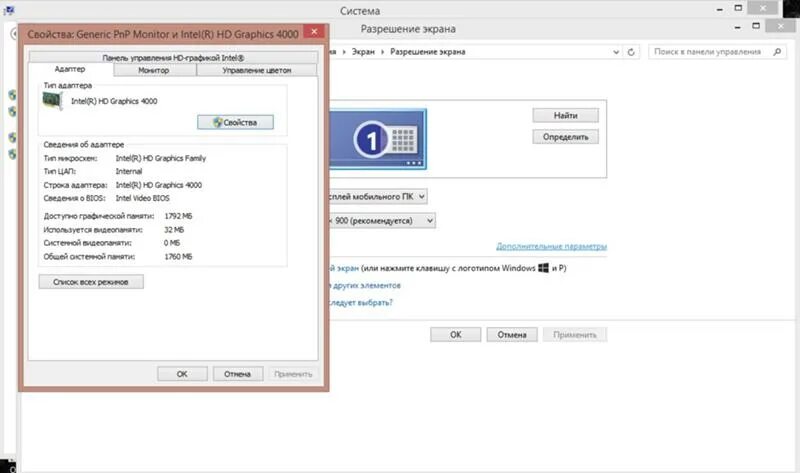Open the resolution dropdown 900 (рекомендуется)

[382, 220]
